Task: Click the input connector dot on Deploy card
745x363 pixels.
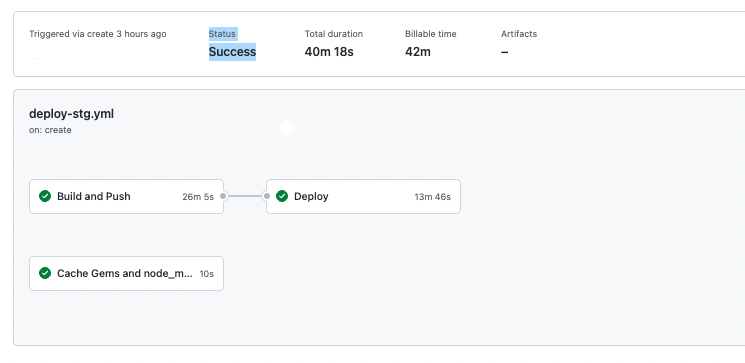Action: coord(267,196)
